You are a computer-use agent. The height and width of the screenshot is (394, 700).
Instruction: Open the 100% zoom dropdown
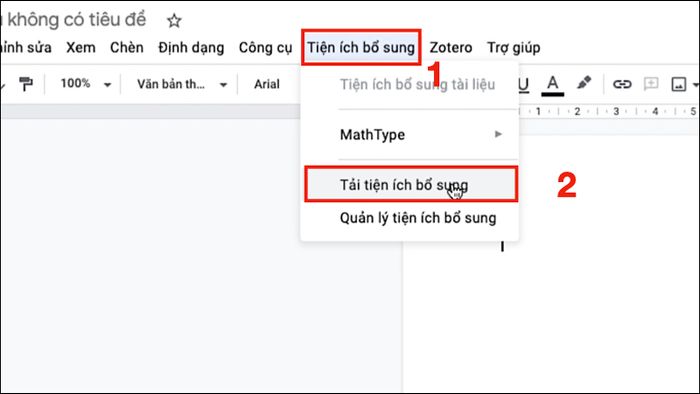[86, 83]
